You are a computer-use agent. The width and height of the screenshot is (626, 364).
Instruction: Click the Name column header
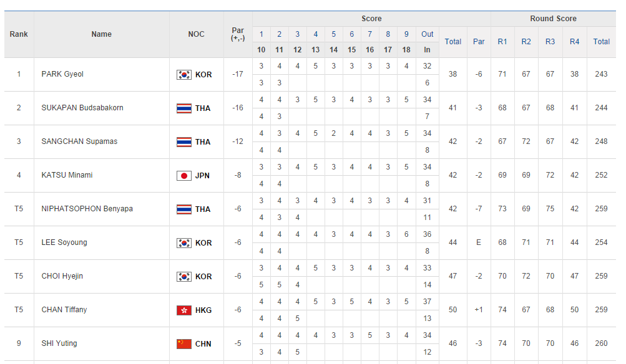coord(101,34)
